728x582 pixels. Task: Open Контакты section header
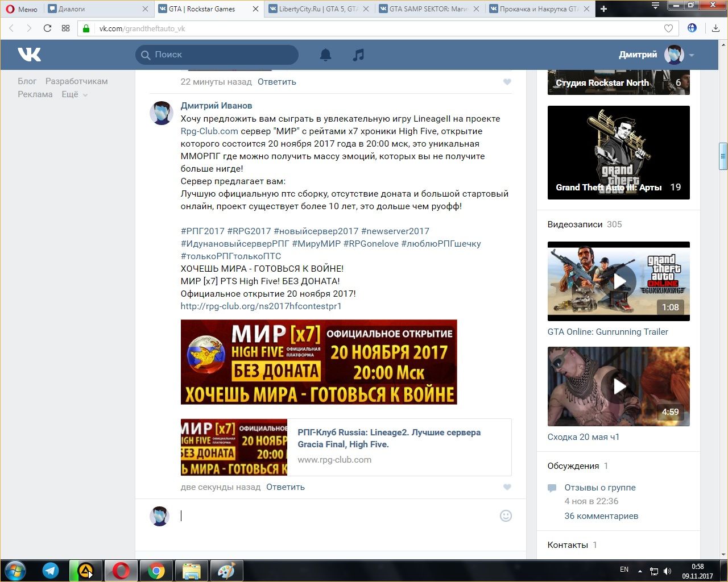[568, 545]
